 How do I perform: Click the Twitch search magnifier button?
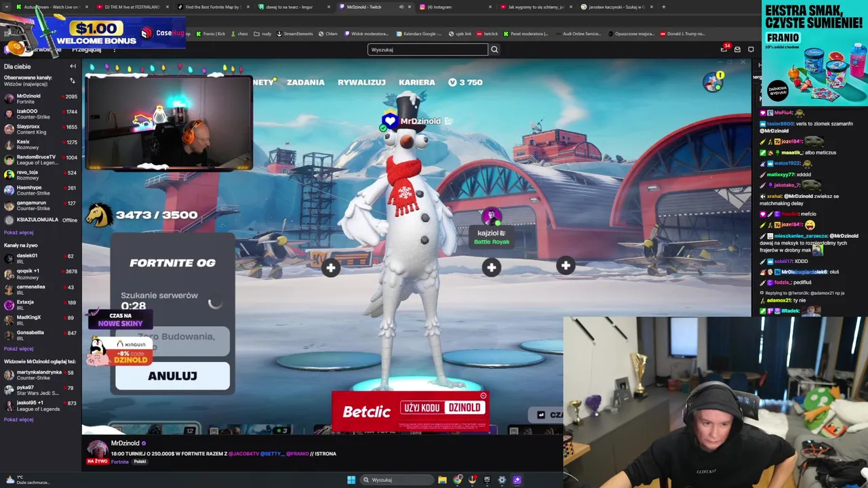click(494, 49)
